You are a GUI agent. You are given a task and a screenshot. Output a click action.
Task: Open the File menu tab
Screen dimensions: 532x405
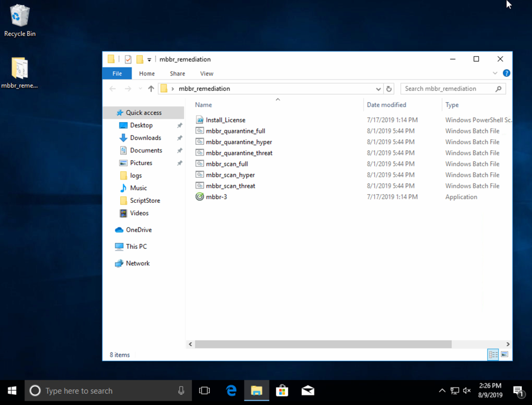[x=117, y=74]
